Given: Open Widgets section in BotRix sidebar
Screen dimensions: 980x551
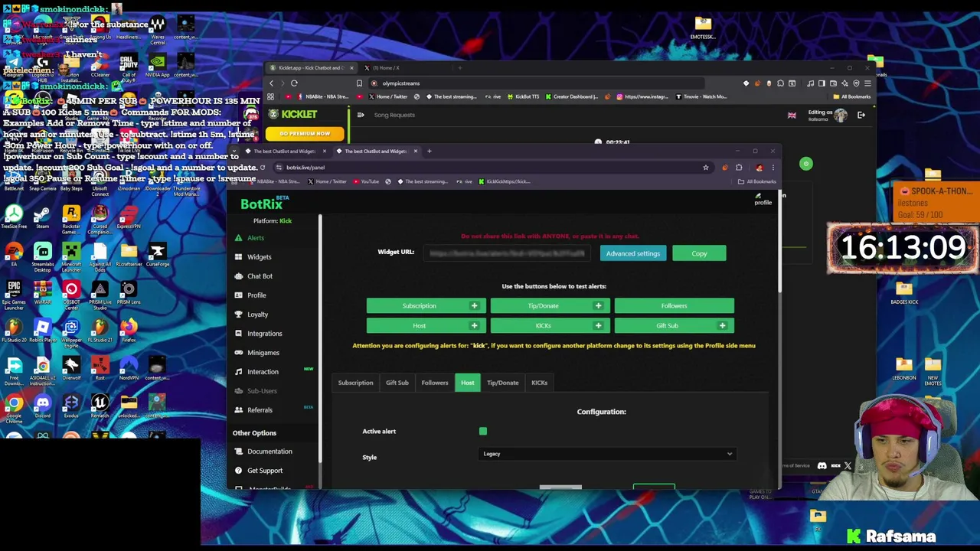Looking at the screenshot, I should tap(259, 257).
